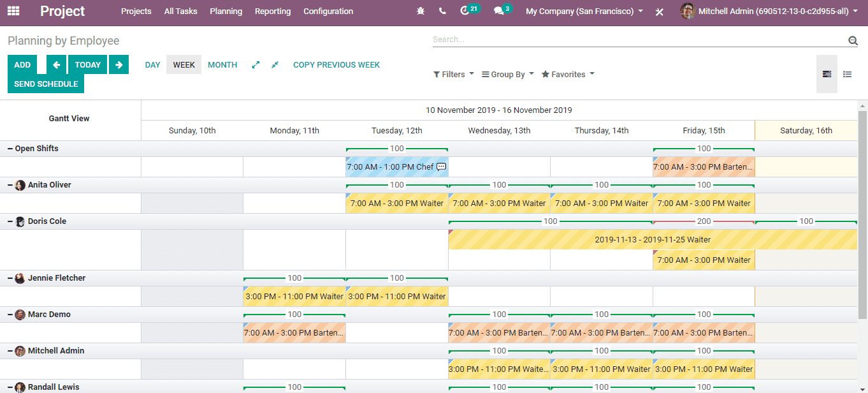Click COPY PREVIOUS WEEK
The image size is (868, 393).
(x=336, y=64)
